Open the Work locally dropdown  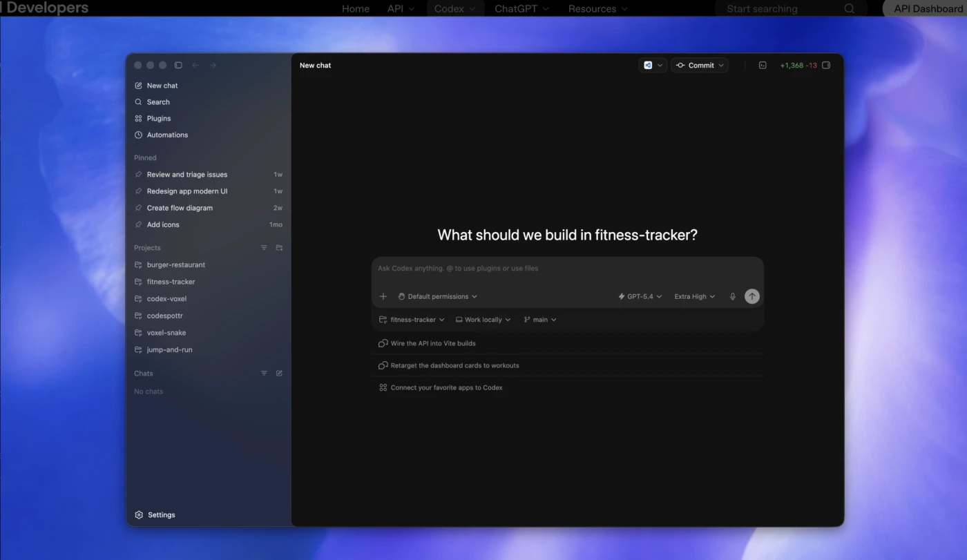click(x=483, y=320)
